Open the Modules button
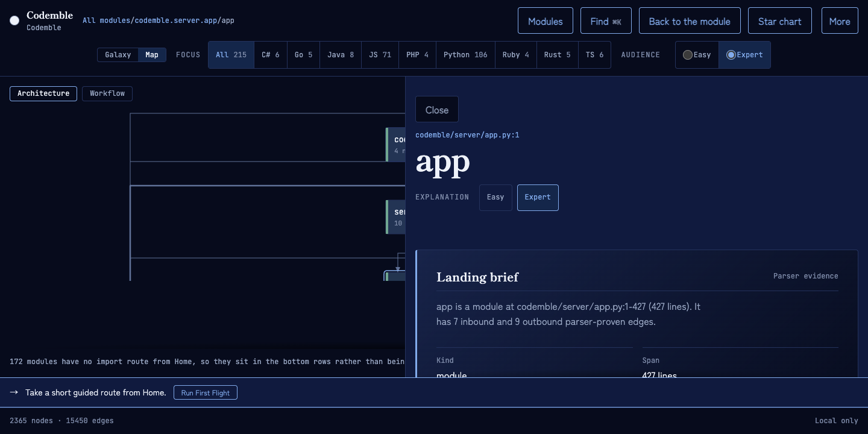The image size is (868, 434). point(546,21)
